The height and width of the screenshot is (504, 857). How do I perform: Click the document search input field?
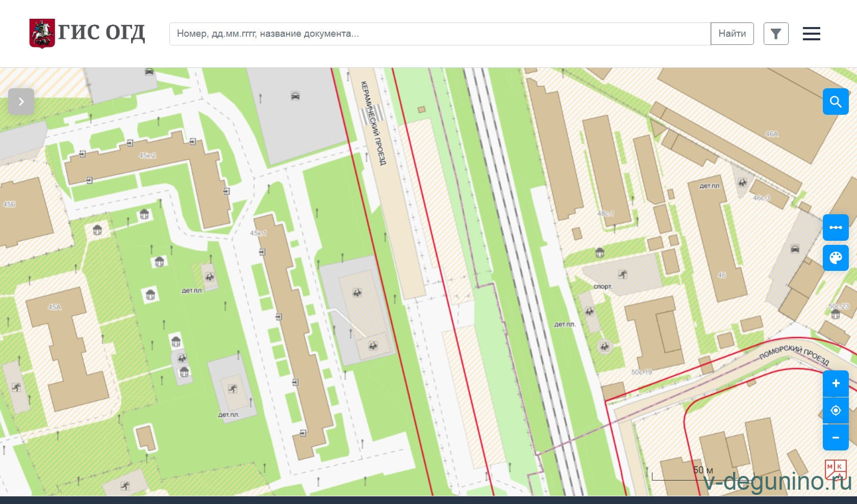pos(439,34)
